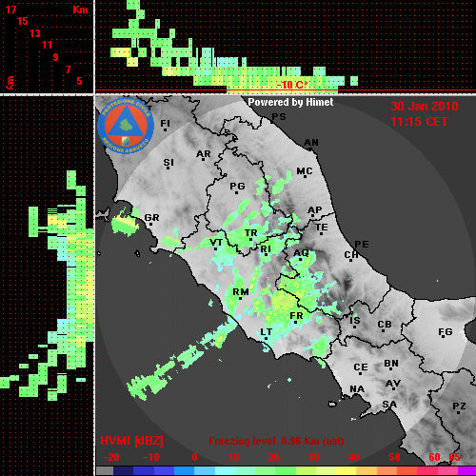Click the "17" altitude label
The height and width of the screenshot is (476, 476).
coord(10,10)
